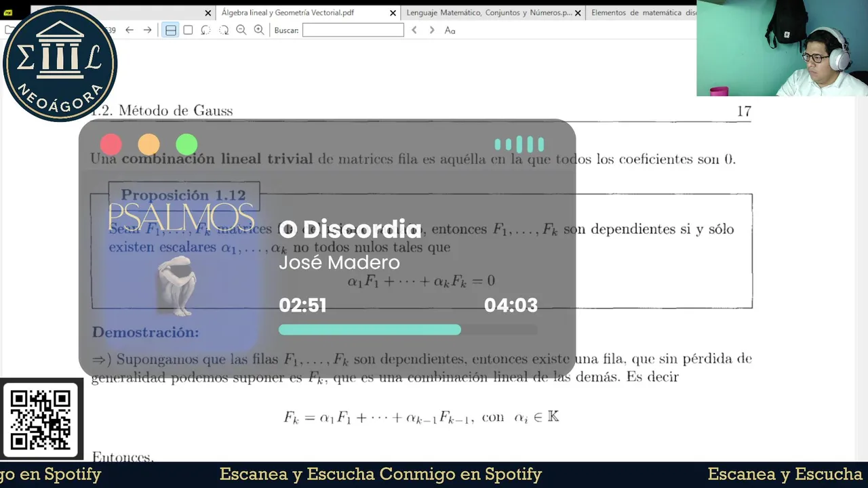Click the Buscar search input field
The image size is (868, 488).
tap(353, 30)
